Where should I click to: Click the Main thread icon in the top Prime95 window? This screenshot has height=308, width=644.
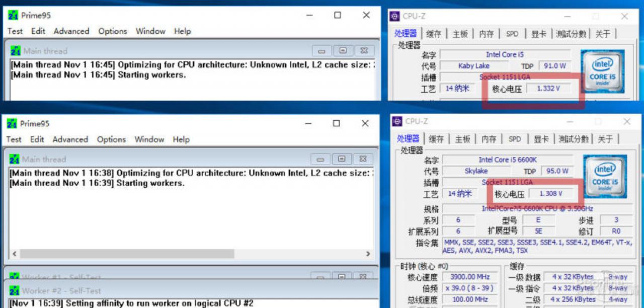[16, 50]
